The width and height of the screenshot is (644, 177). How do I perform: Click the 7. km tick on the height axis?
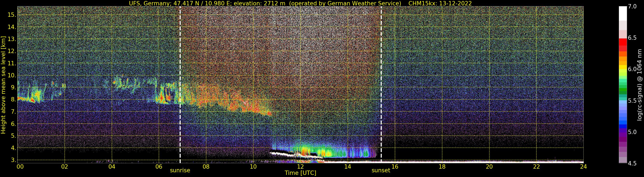point(13,112)
